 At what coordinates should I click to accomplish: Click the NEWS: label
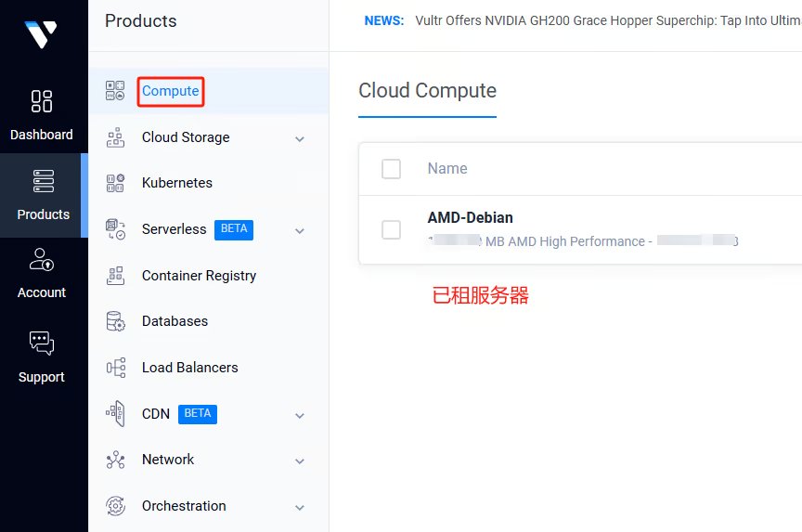pyautogui.click(x=383, y=20)
